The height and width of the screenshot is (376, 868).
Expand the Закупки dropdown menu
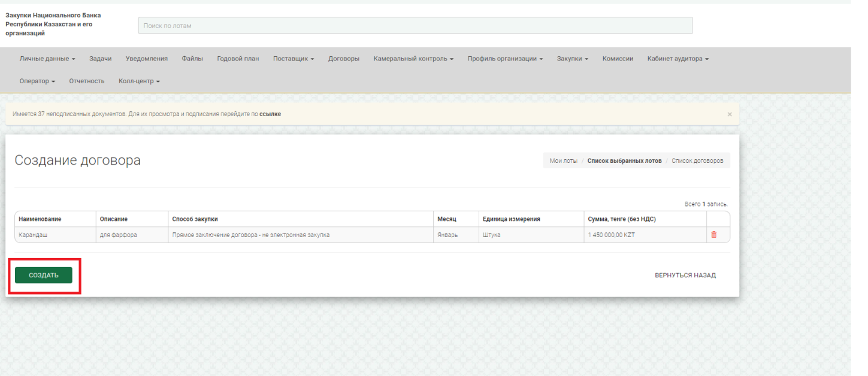[x=572, y=59]
